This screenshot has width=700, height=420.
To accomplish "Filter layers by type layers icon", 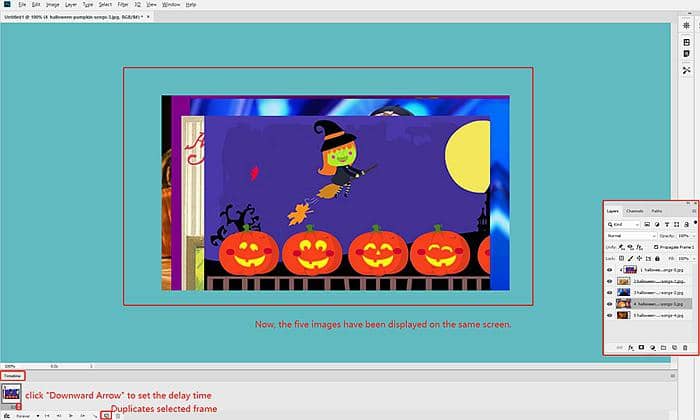I will pyautogui.click(x=667, y=225).
